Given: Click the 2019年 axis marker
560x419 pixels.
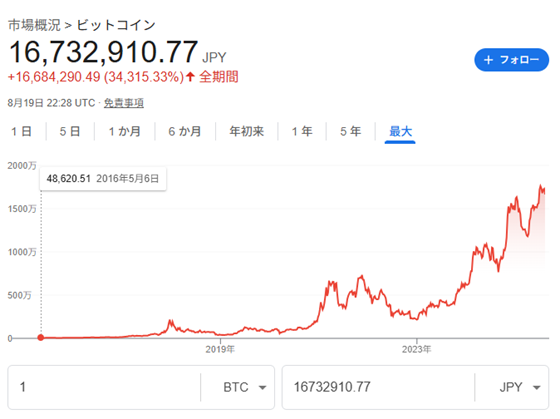Looking at the screenshot, I should pyautogui.click(x=220, y=349).
